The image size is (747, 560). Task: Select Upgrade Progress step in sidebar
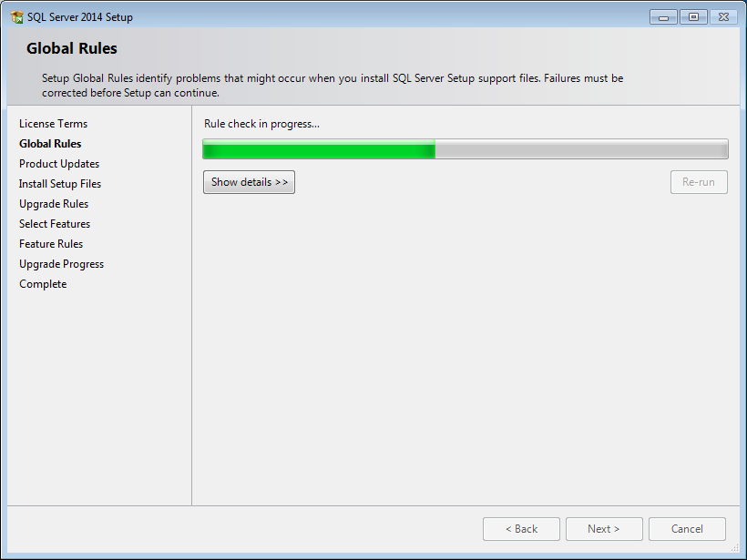tap(61, 264)
